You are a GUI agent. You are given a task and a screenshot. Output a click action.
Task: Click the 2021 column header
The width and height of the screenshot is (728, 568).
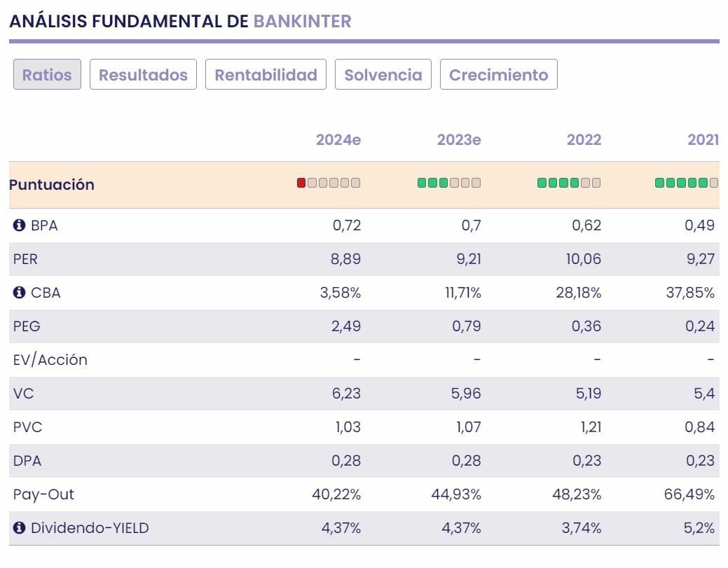coord(703,139)
